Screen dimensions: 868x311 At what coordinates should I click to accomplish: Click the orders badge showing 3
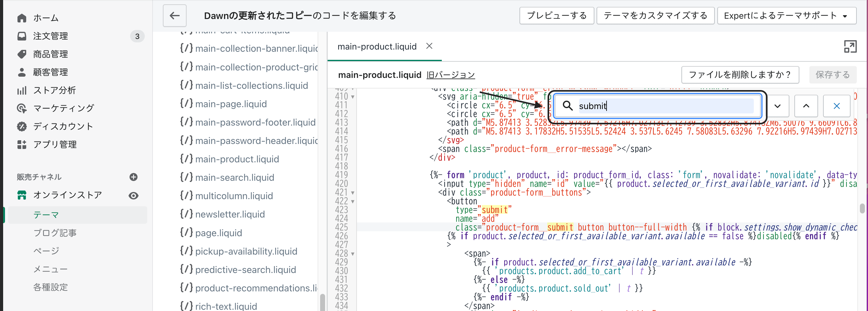coord(137,36)
